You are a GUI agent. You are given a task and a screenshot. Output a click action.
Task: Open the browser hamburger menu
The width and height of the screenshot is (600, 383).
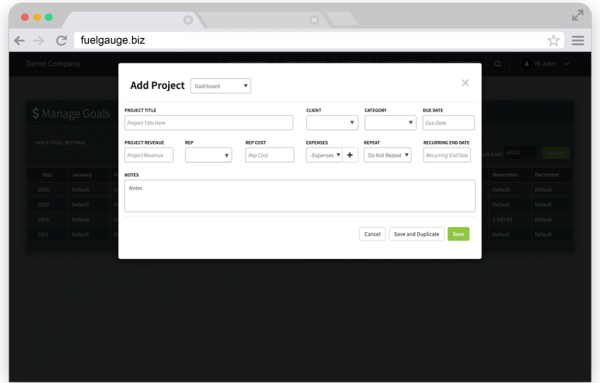[578, 40]
